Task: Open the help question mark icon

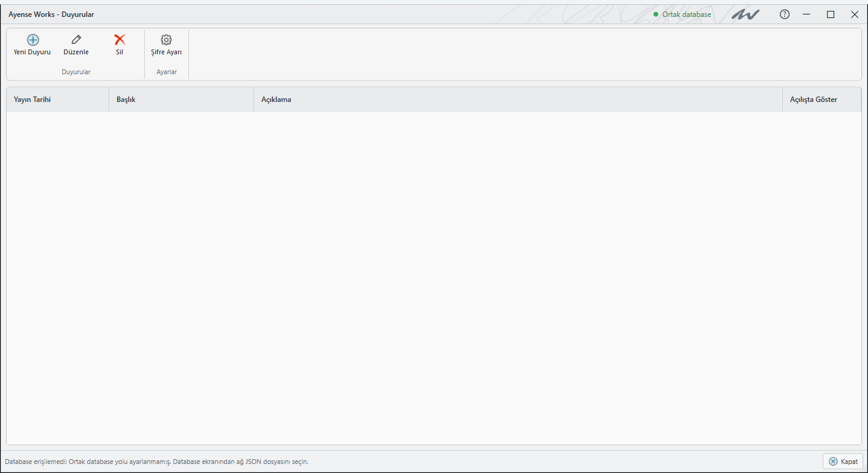Action: point(785,14)
